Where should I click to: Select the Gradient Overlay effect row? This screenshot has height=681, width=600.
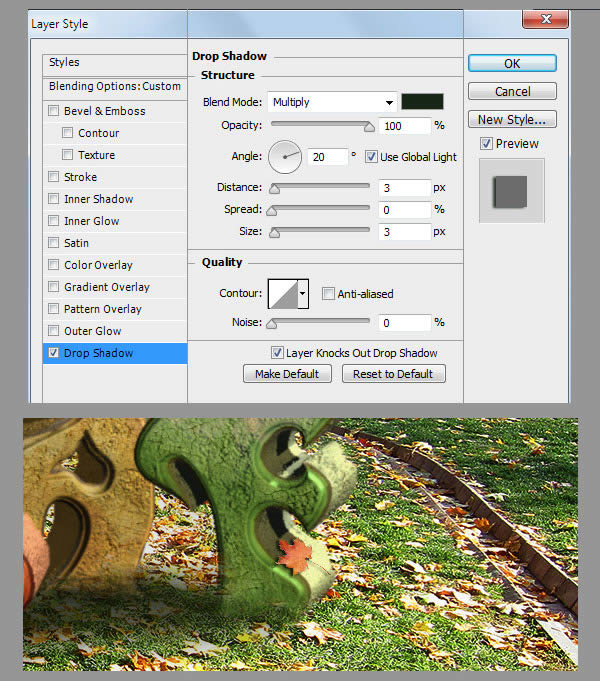pyautogui.click(x=115, y=287)
